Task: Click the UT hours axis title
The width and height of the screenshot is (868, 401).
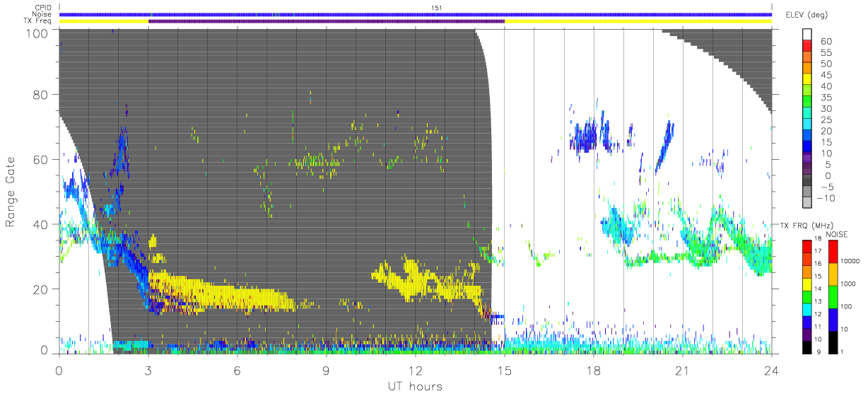Action: pyautogui.click(x=414, y=386)
